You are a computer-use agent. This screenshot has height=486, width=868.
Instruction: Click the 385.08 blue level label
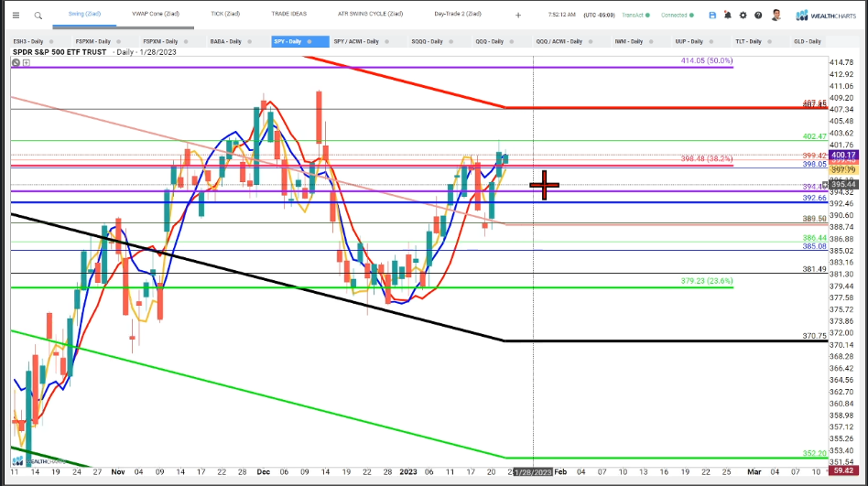click(814, 246)
